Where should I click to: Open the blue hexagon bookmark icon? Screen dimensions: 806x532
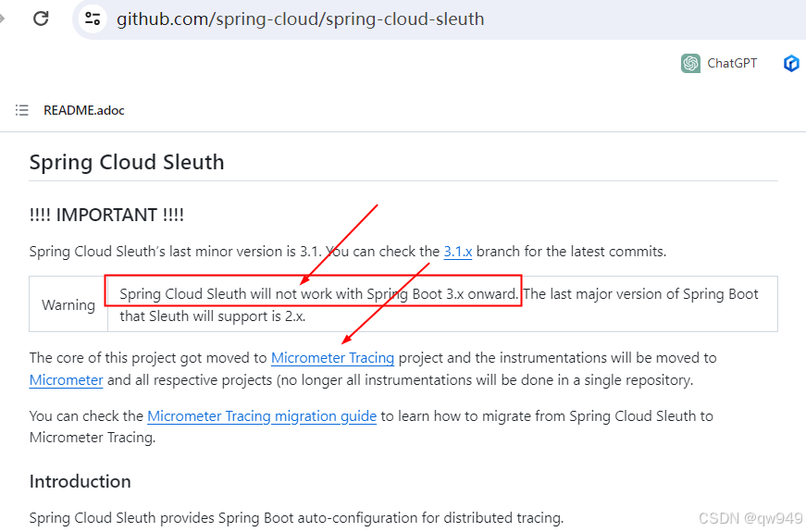point(791,63)
